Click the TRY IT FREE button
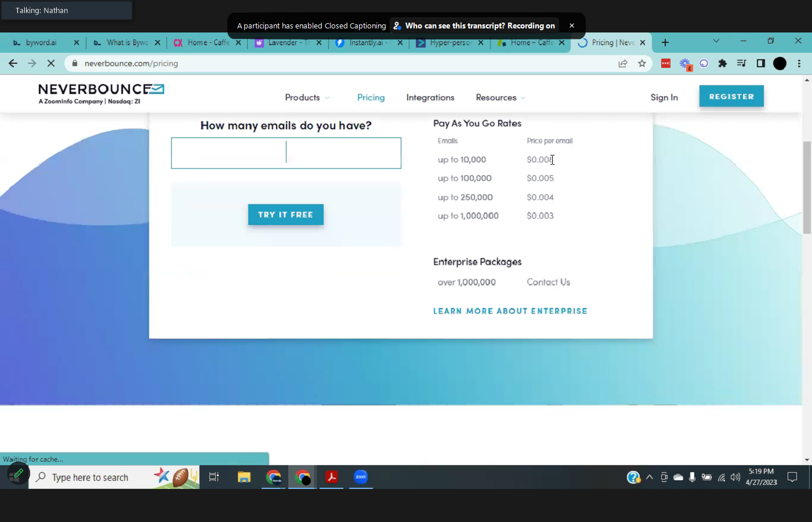 pyautogui.click(x=285, y=215)
